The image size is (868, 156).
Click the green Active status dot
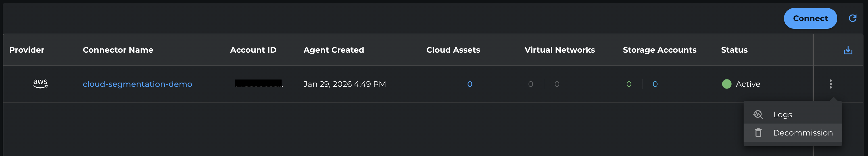(727, 84)
